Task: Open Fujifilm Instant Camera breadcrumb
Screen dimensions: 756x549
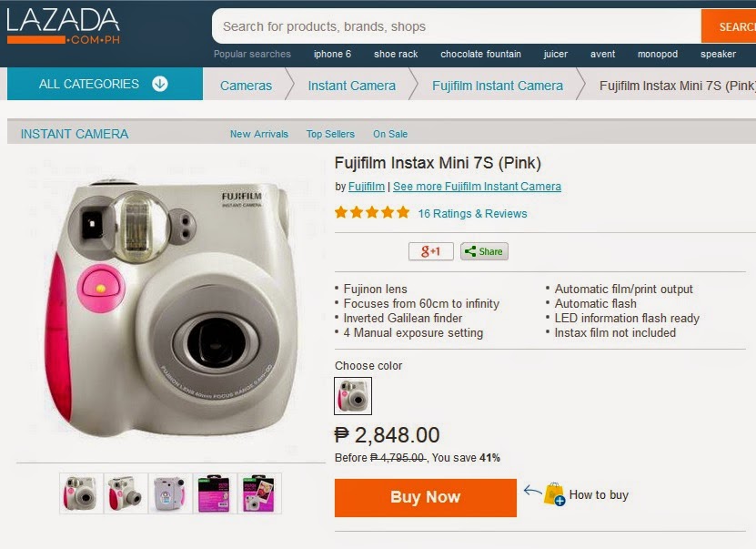Action: point(497,86)
